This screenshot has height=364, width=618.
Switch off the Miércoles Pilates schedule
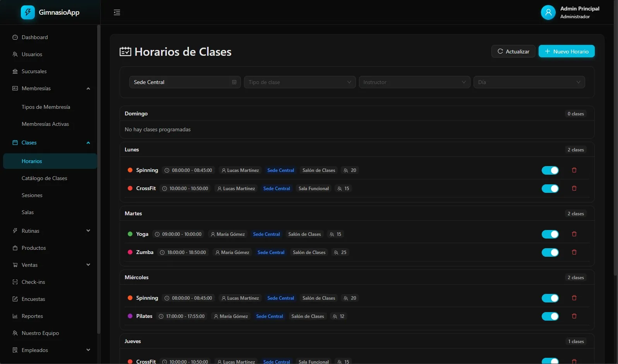[x=550, y=316]
